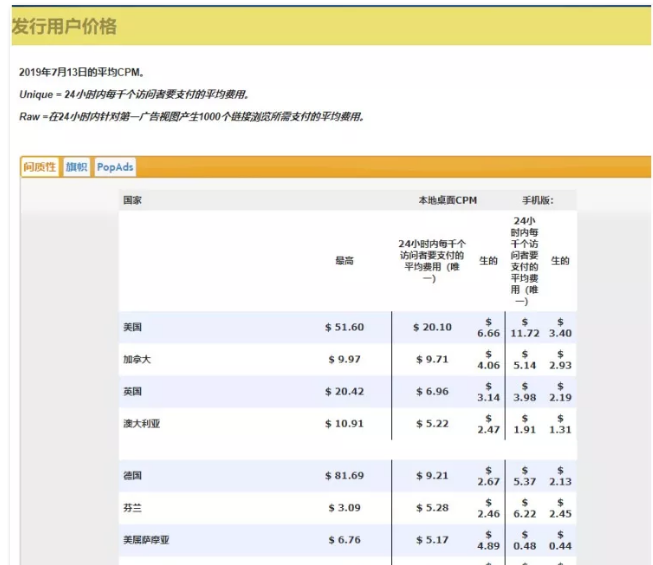Click the $ 10.91 value
Screen dimensions: 653x565
click(344, 423)
